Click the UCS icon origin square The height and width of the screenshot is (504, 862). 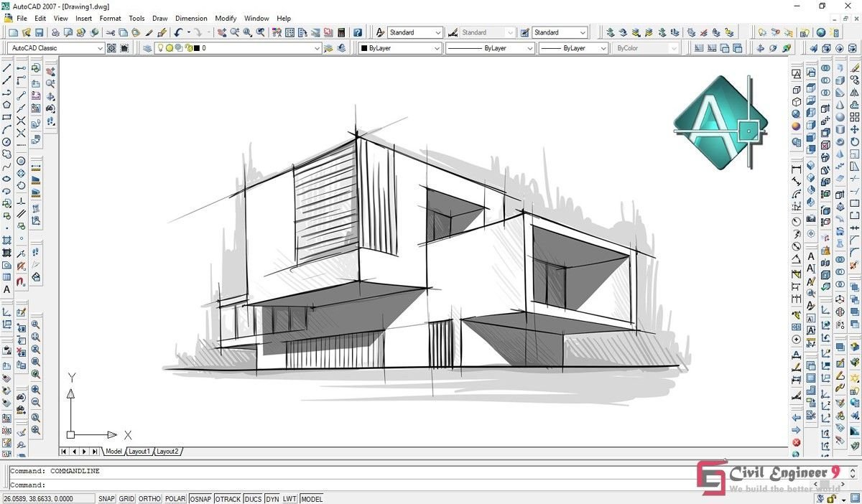tap(70, 435)
